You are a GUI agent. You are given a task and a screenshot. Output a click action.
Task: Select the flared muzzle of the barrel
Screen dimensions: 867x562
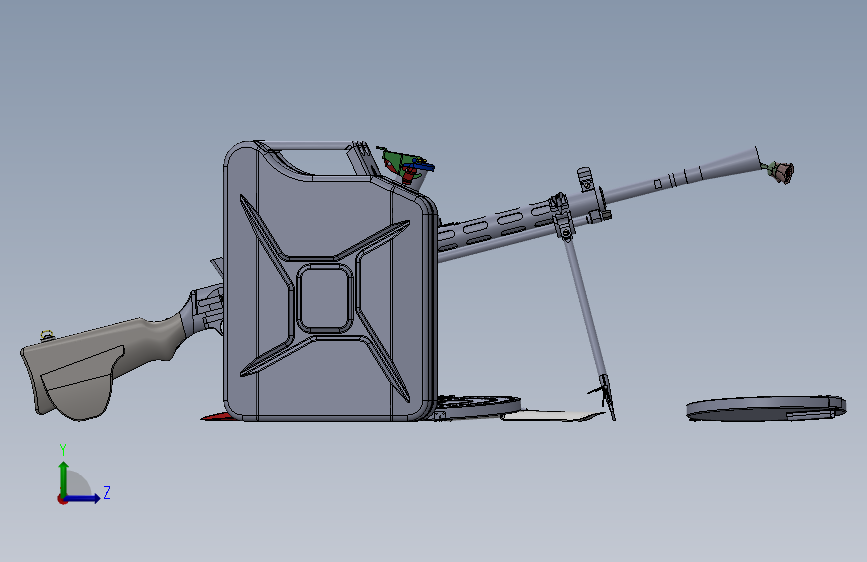pyautogui.click(x=730, y=164)
